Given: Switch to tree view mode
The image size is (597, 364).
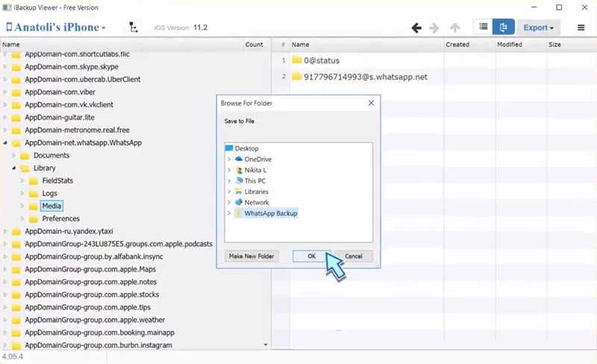Looking at the screenshot, I should tap(504, 28).
